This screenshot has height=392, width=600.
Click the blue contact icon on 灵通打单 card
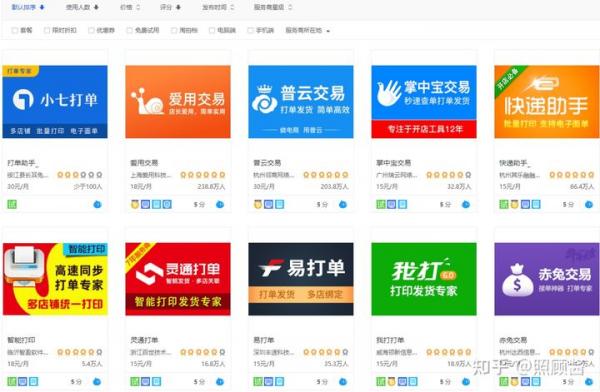pyautogui.click(x=220, y=382)
